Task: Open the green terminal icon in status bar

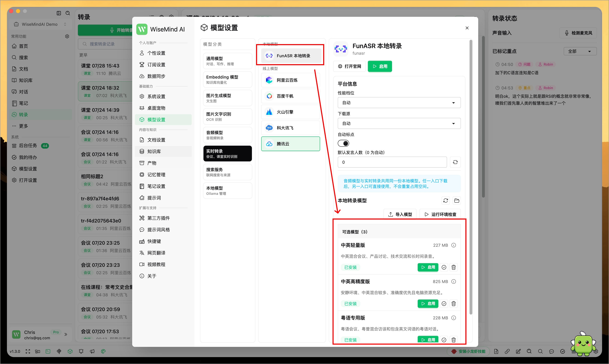Action: click(x=48, y=352)
